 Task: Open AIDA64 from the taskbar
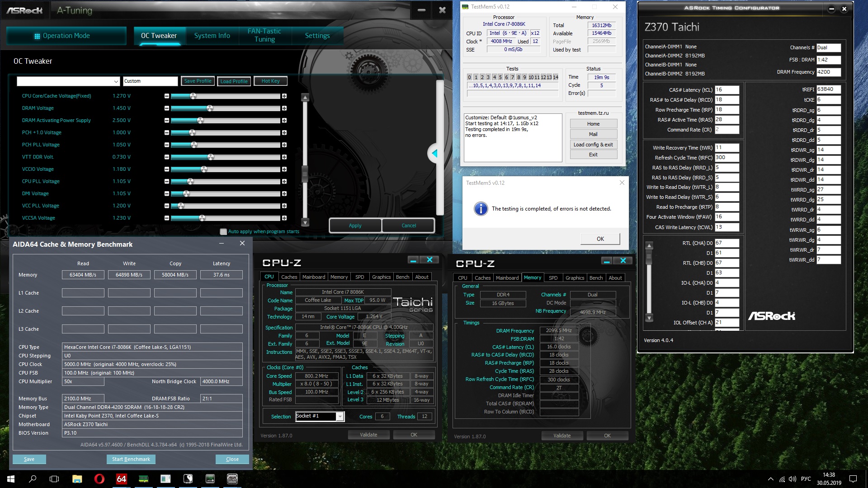click(x=121, y=479)
